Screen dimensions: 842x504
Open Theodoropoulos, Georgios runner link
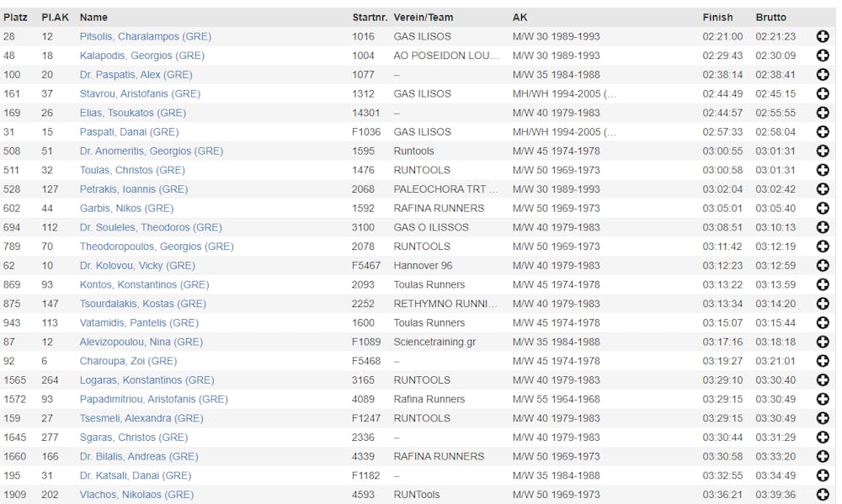pyautogui.click(x=157, y=247)
